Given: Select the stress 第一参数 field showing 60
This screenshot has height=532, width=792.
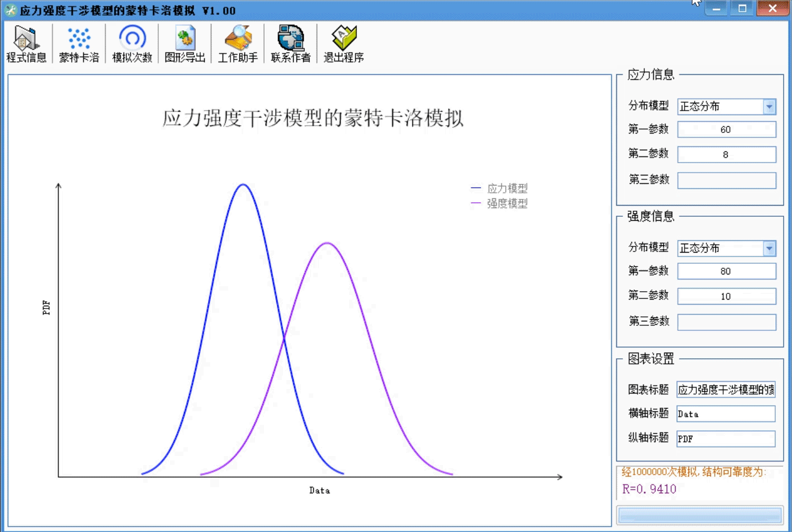Looking at the screenshot, I should point(727,130).
